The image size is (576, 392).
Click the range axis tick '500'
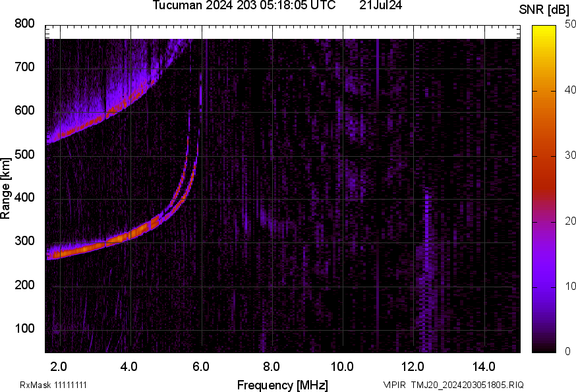point(24,154)
